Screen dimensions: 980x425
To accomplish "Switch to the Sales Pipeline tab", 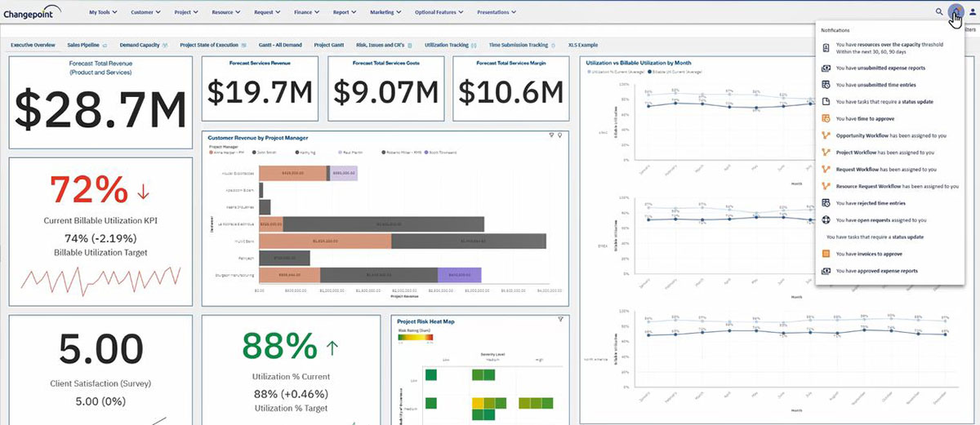I will point(85,45).
